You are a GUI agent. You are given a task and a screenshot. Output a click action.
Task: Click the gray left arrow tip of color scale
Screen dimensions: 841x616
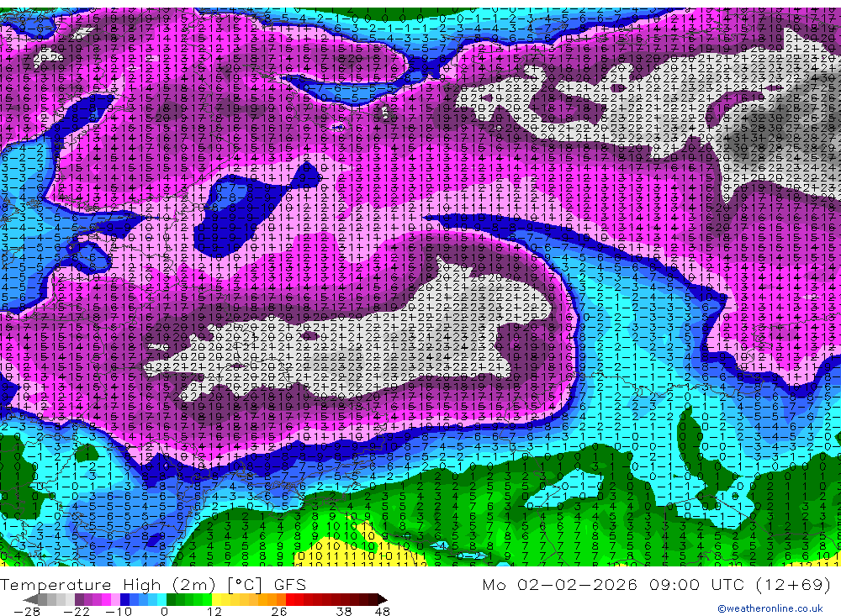click(x=30, y=599)
